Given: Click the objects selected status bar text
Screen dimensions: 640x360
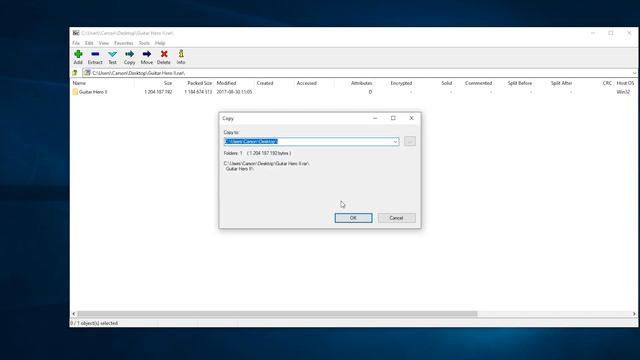Looking at the screenshot, I should [94, 323].
